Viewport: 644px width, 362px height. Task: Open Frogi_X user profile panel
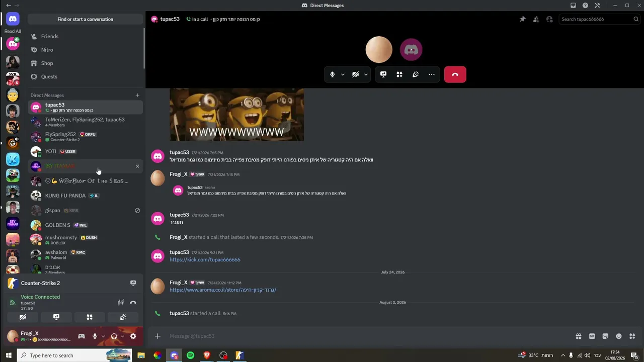(40, 336)
